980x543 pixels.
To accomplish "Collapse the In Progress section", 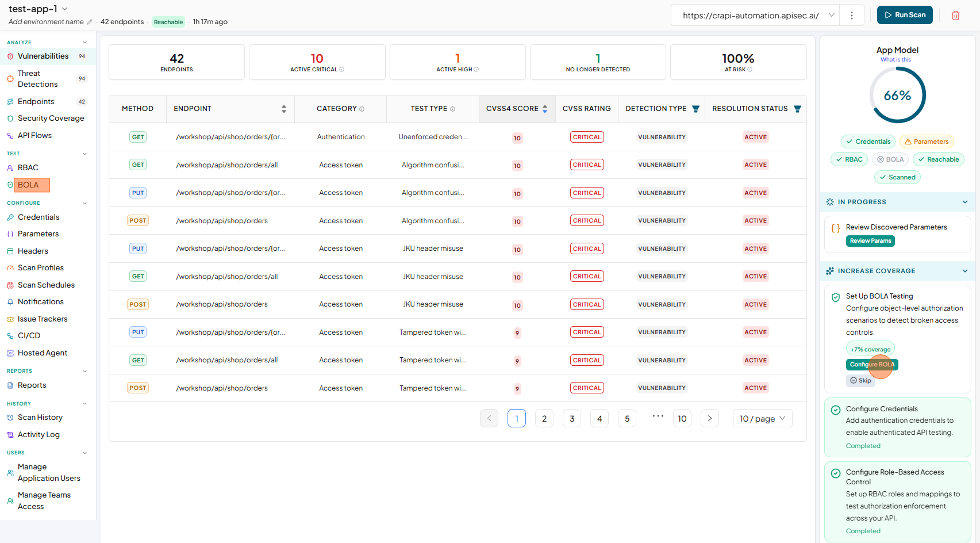I will (x=965, y=202).
